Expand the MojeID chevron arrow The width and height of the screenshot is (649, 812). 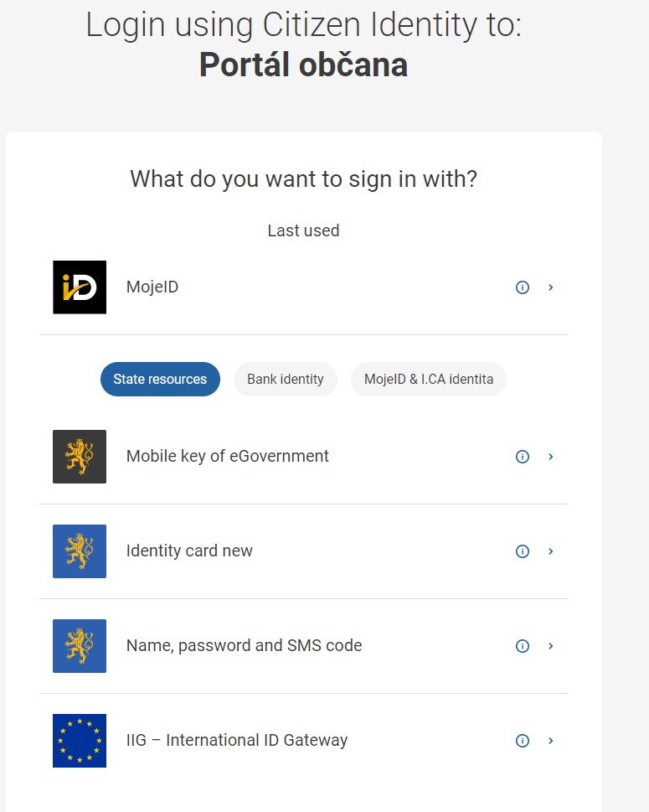551,287
